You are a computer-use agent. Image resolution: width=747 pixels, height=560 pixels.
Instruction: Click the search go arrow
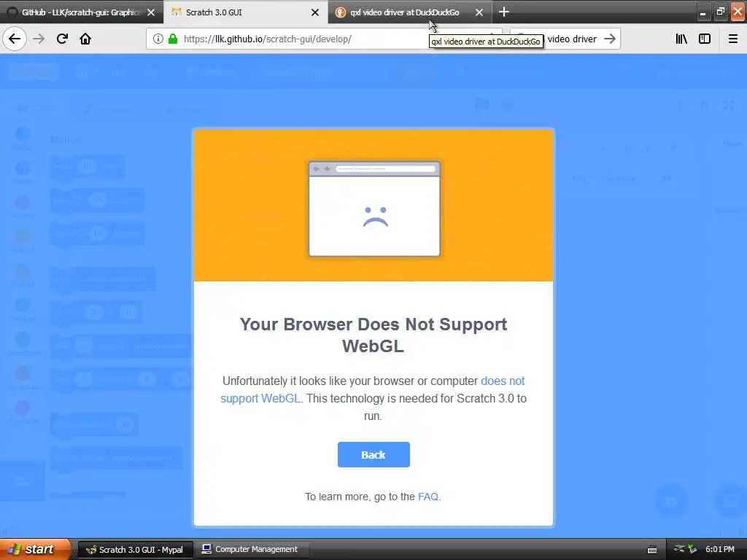pyautogui.click(x=610, y=39)
